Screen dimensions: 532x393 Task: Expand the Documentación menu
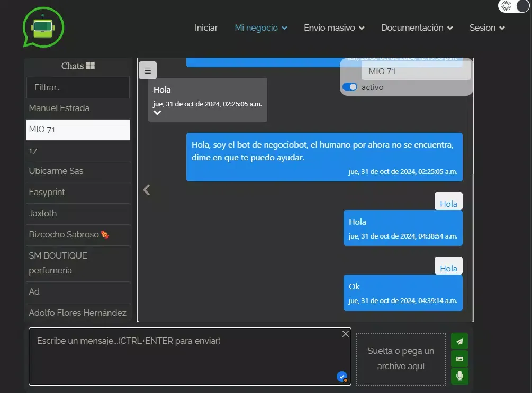[417, 28]
